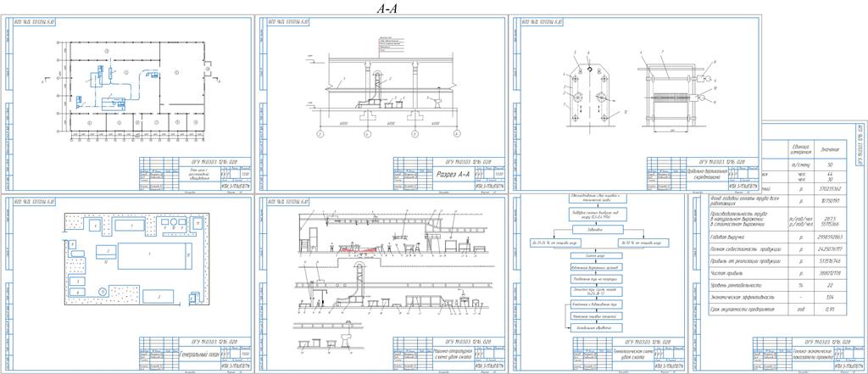Click the front view of the scraper machine
The height and width of the screenshot is (374, 868).
590,92
